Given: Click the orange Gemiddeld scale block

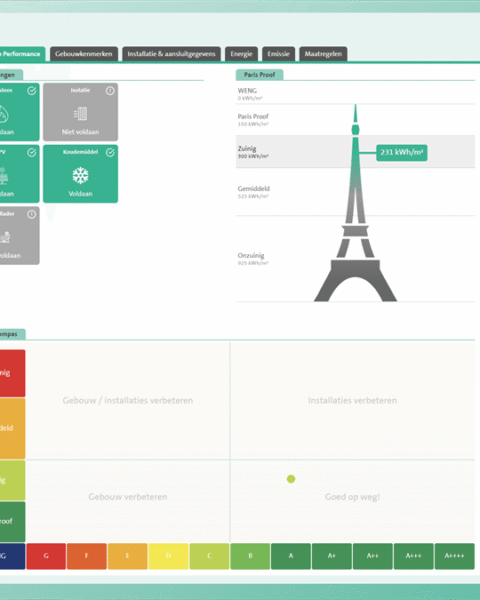Looking at the screenshot, I should click(x=13, y=428).
